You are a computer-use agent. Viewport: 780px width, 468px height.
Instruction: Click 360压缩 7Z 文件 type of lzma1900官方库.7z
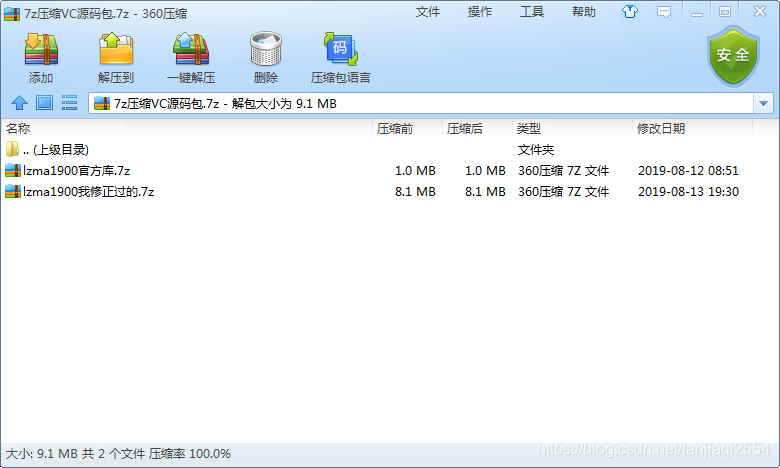564,171
